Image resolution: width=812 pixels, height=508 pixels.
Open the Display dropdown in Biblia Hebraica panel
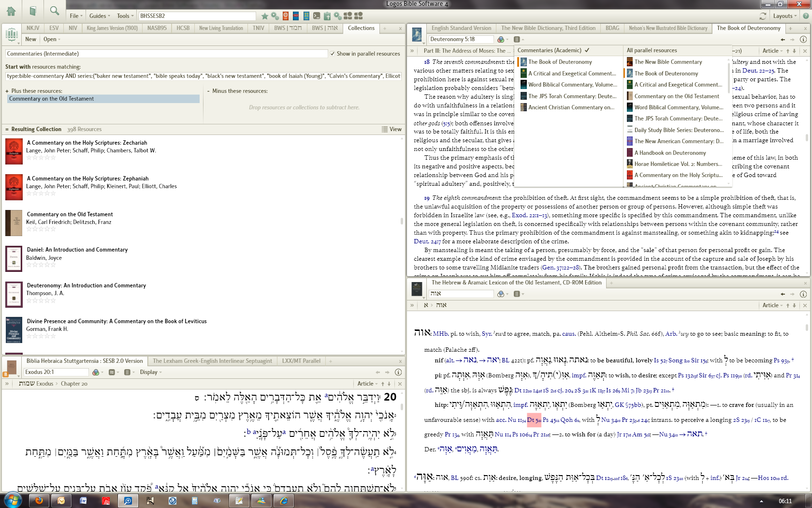151,372
